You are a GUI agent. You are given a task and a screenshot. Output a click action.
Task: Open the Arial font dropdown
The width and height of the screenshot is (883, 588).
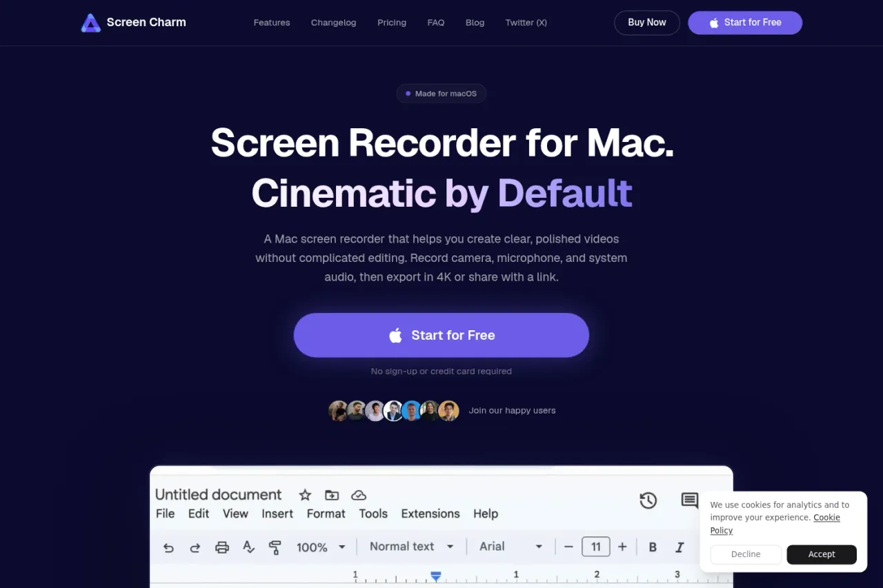click(511, 547)
